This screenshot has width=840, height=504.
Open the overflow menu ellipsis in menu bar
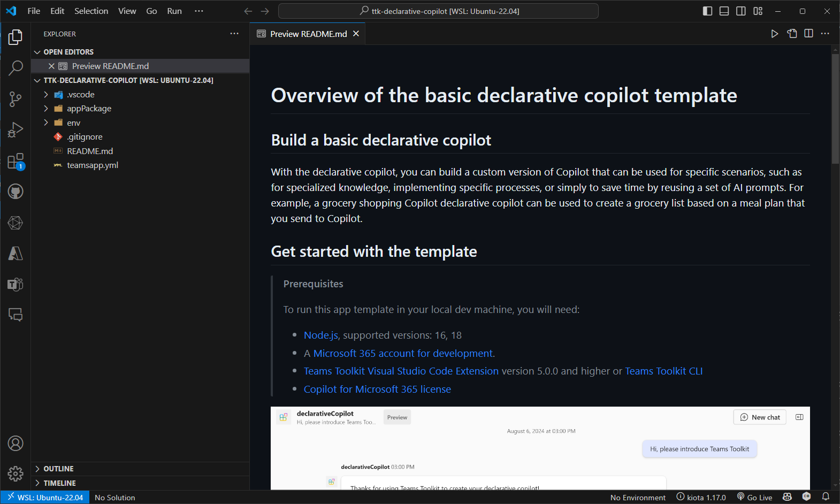199,11
